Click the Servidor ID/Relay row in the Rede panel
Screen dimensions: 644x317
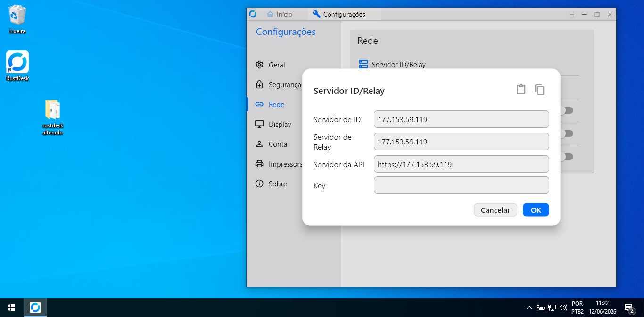pyautogui.click(x=469, y=65)
